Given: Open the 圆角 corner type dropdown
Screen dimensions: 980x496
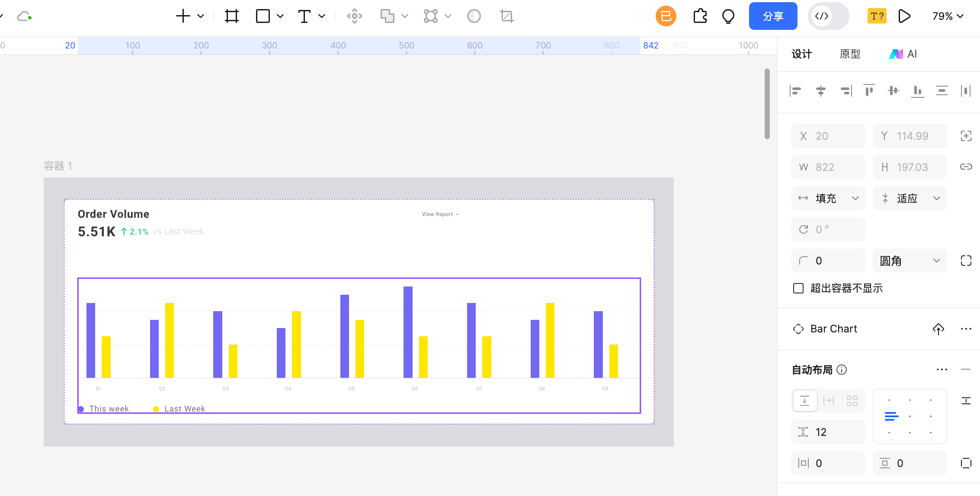Looking at the screenshot, I should (x=910, y=261).
